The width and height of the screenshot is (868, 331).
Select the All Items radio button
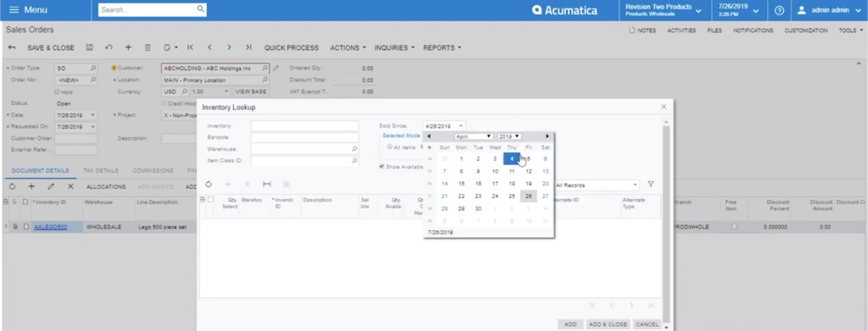(390, 147)
